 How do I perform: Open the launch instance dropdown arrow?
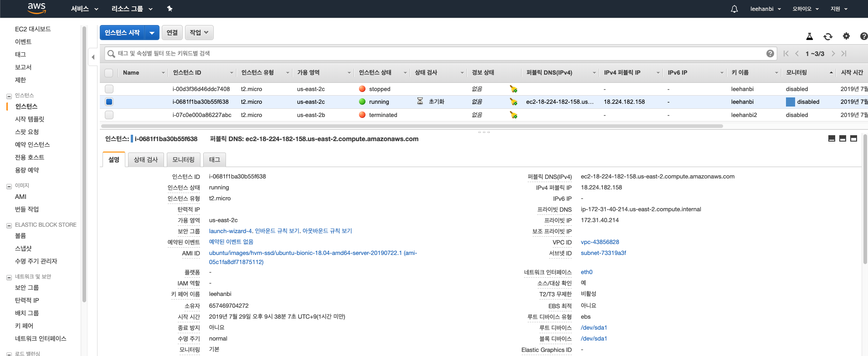click(x=152, y=33)
